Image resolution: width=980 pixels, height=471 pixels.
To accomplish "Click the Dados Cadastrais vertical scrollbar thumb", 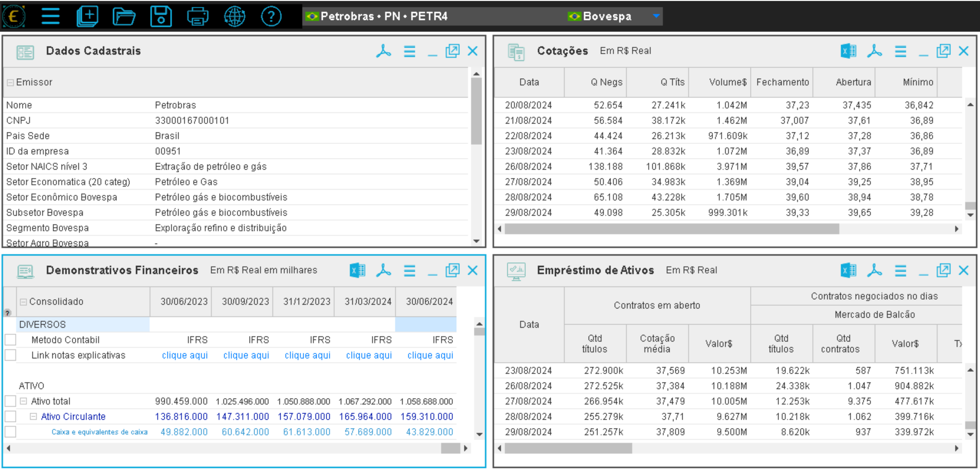I will [x=476, y=111].
